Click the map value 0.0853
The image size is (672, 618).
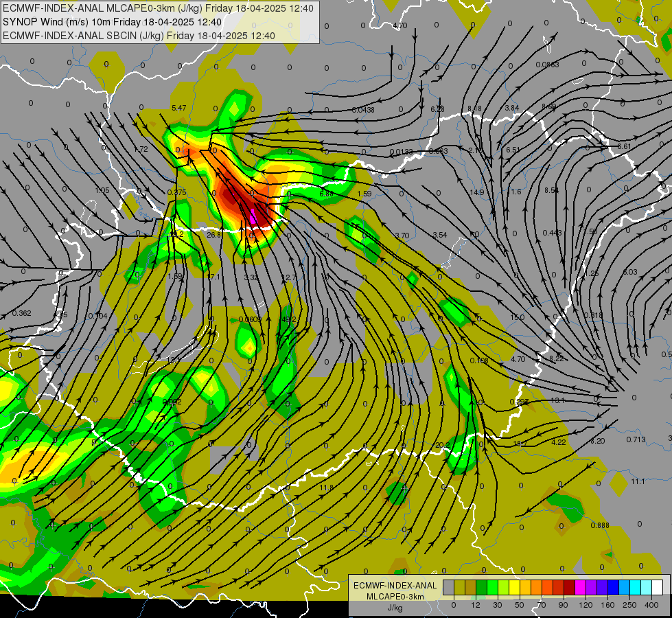click(547, 65)
